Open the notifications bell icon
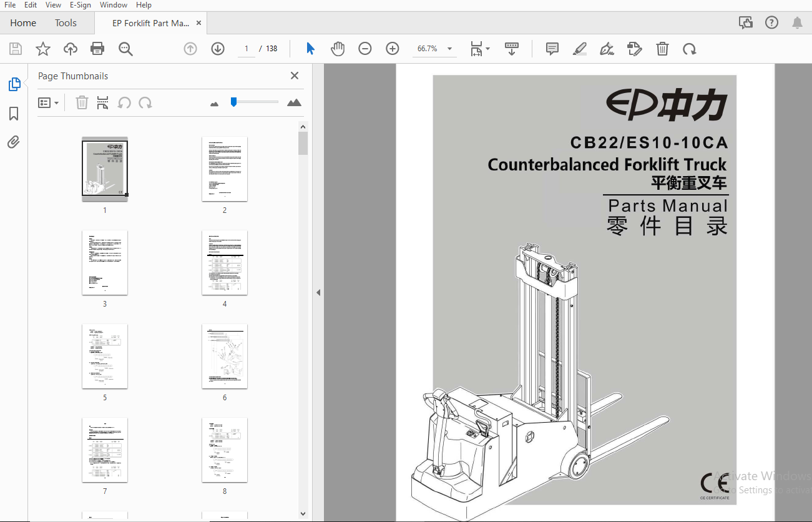 coord(797,23)
